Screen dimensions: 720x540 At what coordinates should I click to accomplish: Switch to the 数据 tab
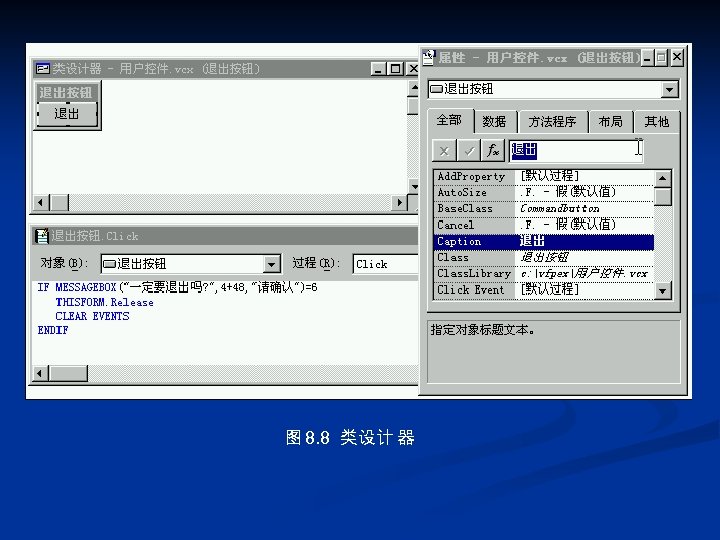pyautogui.click(x=494, y=122)
